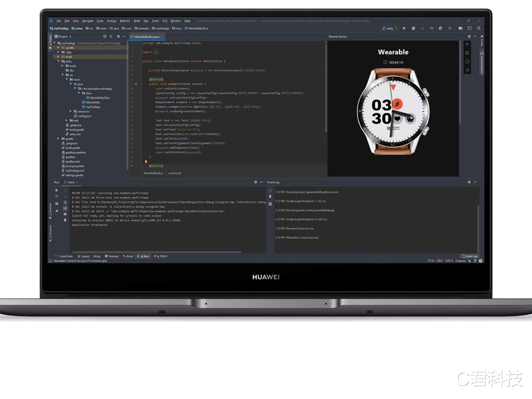Open Run panel settings gear icon

255,182
